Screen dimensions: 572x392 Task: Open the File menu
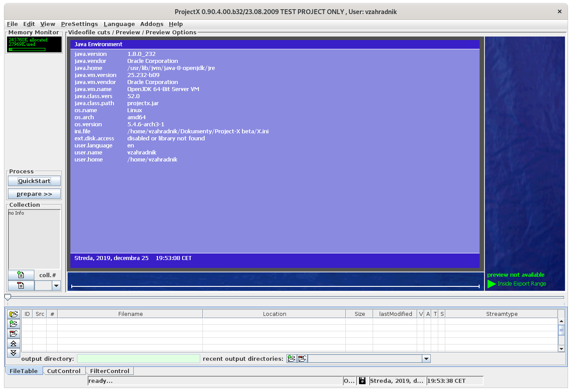click(12, 24)
